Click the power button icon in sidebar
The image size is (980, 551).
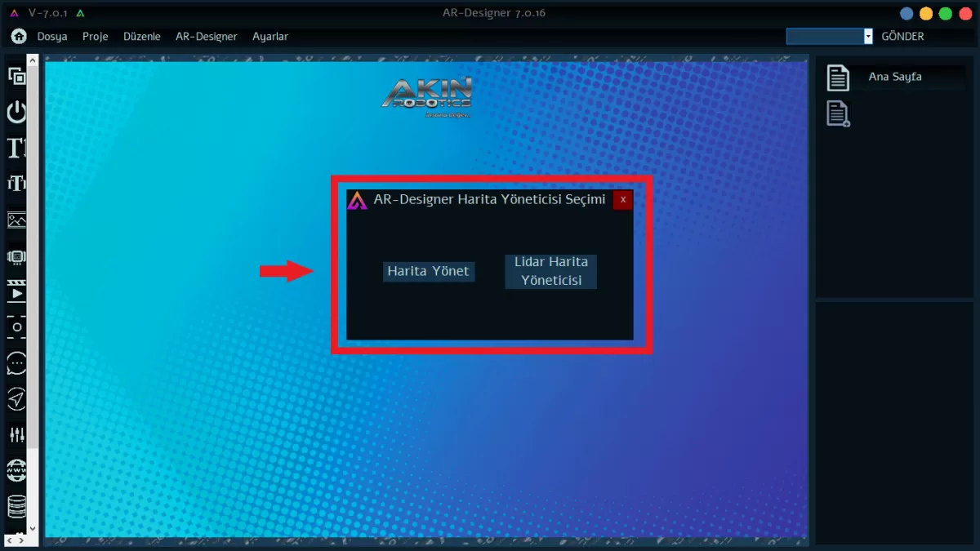[x=16, y=112]
